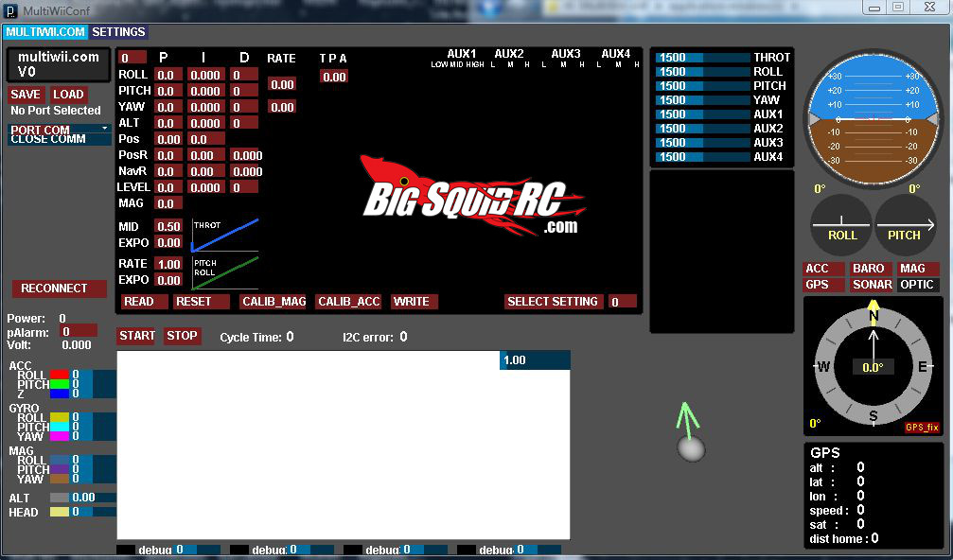Open the PORT COM dropdown
Viewport: 953px width, 560px height.
tap(59, 129)
